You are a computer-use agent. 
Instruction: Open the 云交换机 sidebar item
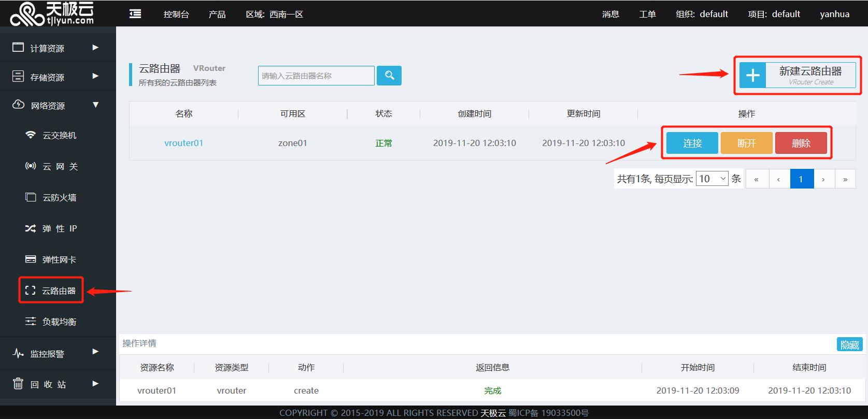pos(59,135)
